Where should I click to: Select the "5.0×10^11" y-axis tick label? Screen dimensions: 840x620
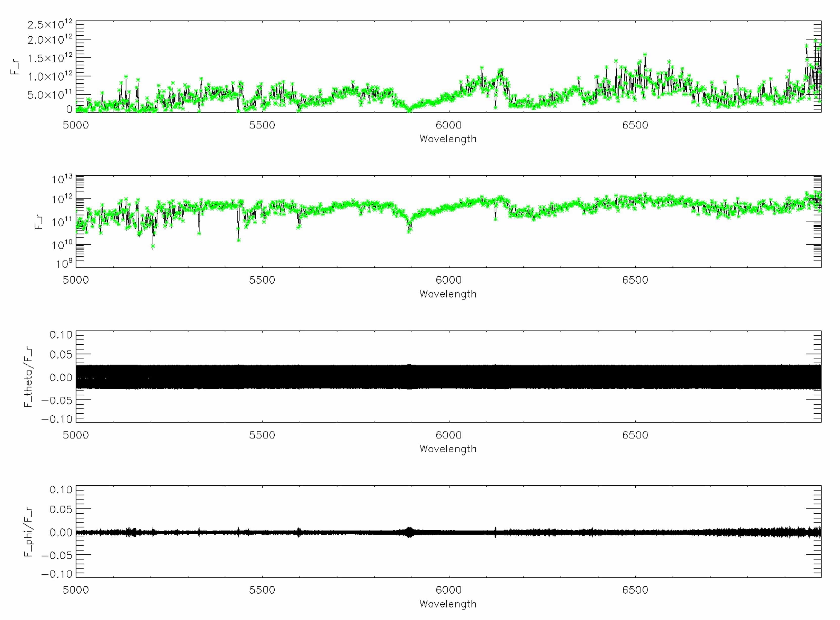pyautogui.click(x=50, y=94)
